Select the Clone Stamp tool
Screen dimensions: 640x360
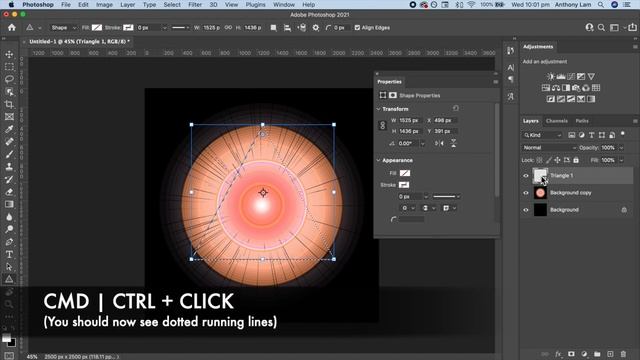(9, 167)
